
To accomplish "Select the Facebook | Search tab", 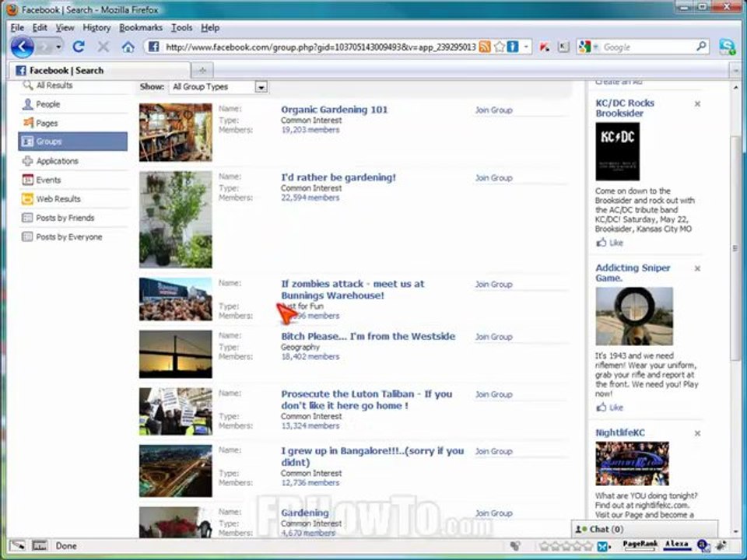I will 100,71.
